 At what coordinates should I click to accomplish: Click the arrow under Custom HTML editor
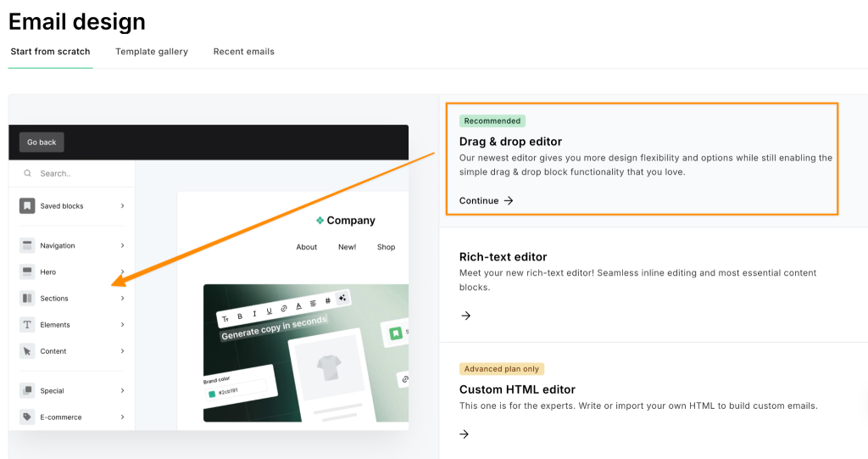click(x=465, y=434)
